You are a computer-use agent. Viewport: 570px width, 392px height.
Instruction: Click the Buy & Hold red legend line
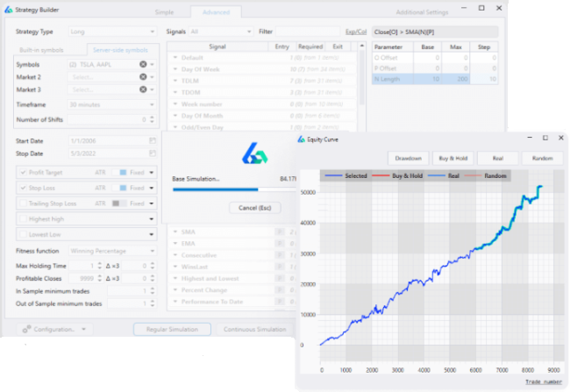[x=381, y=175]
